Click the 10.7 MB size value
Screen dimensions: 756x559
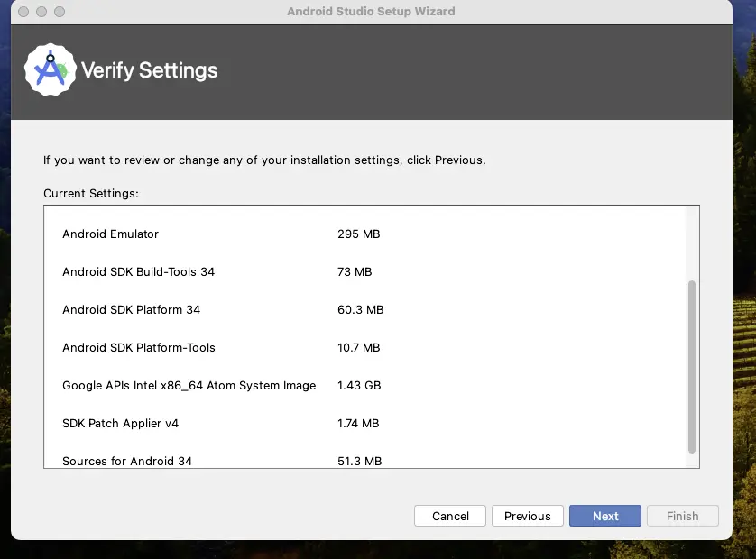coord(359,347)
